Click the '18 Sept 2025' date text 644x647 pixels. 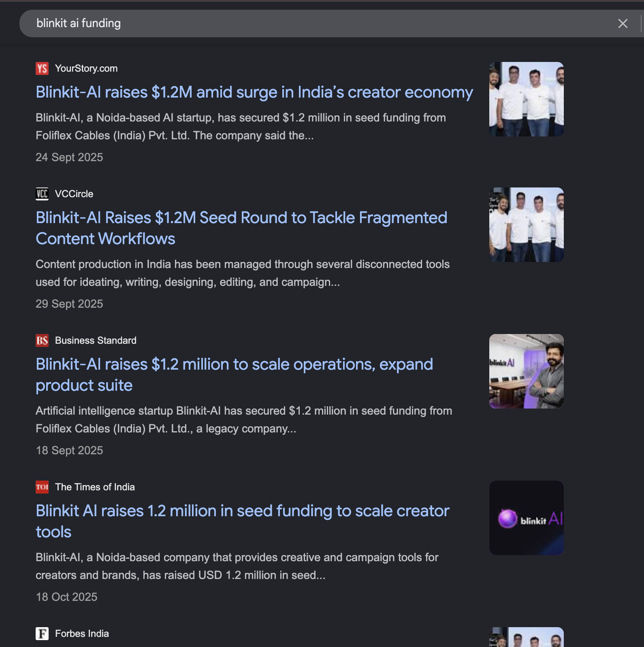tap(69, 450)
